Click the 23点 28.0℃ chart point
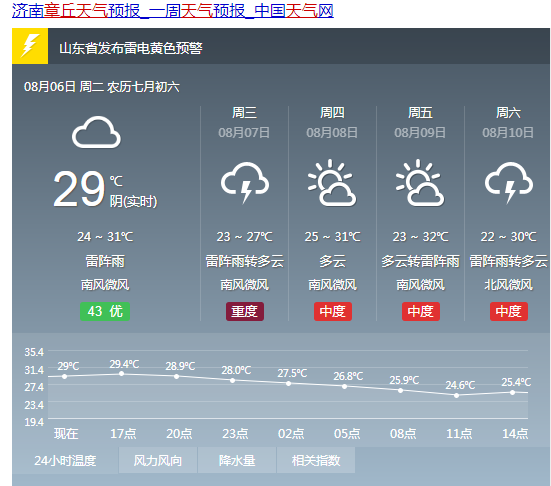551x486 pixels. click(x=232, y=380)
